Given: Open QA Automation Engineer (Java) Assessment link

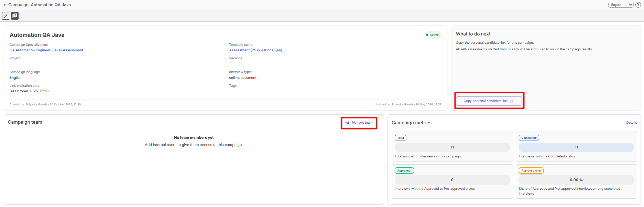Looking at the screenshot, I should (x=46, y=50).
